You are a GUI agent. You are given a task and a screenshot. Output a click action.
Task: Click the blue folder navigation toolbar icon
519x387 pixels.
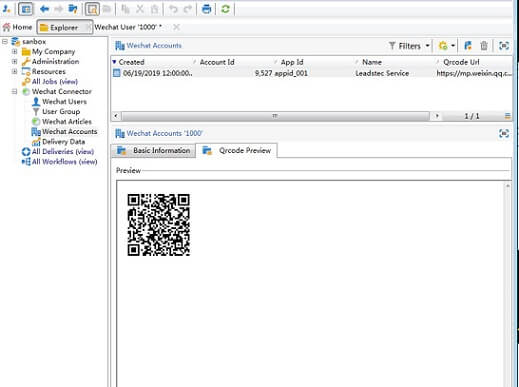point(73,9)
